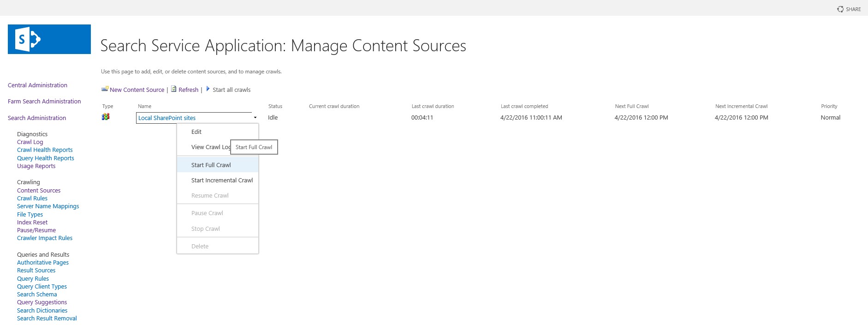This screenshot has height=325, width=868.
Task: Click the SharePoint logo
Action: coord(49,39)
